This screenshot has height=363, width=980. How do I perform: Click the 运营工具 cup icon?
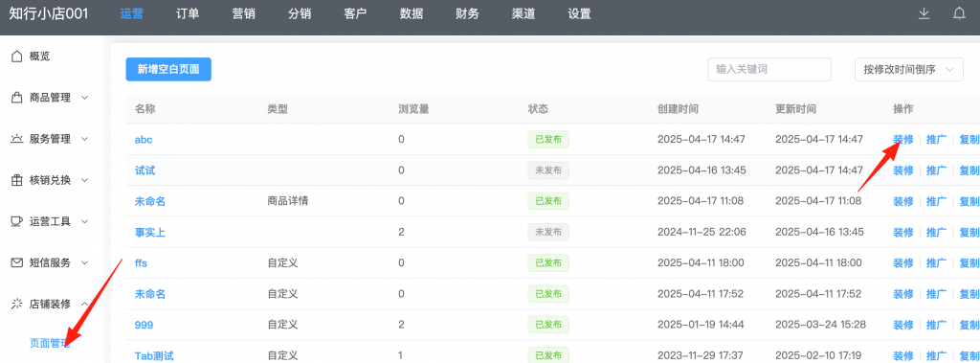coord(17,221)
